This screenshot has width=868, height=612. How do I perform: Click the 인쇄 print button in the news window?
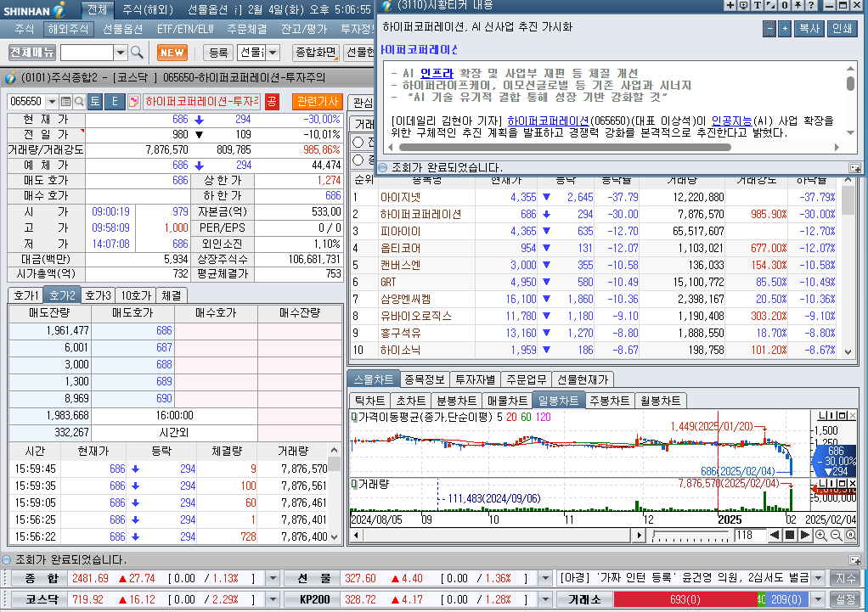click(x=843, y=29)
